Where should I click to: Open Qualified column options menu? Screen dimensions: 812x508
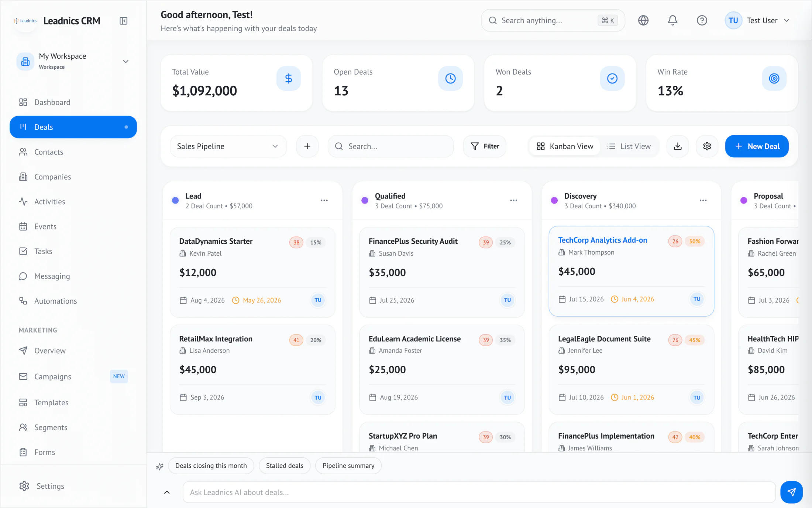(513, 200)
